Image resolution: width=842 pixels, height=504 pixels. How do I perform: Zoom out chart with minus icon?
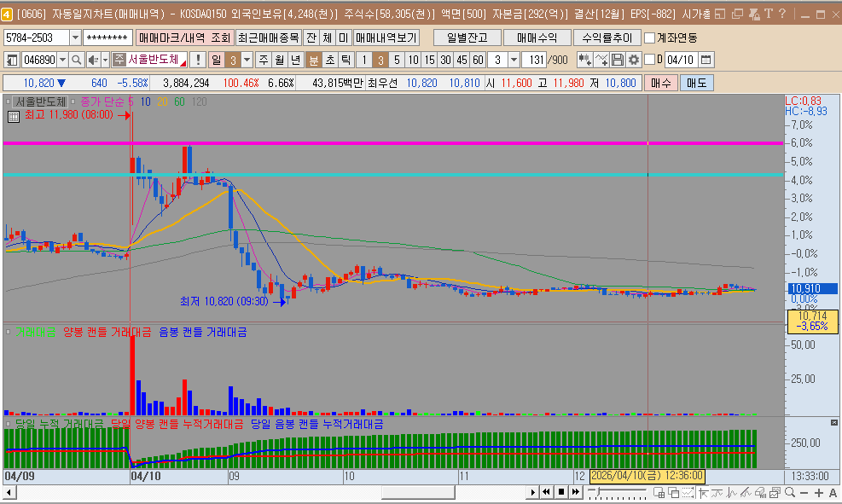click(804, 492)
